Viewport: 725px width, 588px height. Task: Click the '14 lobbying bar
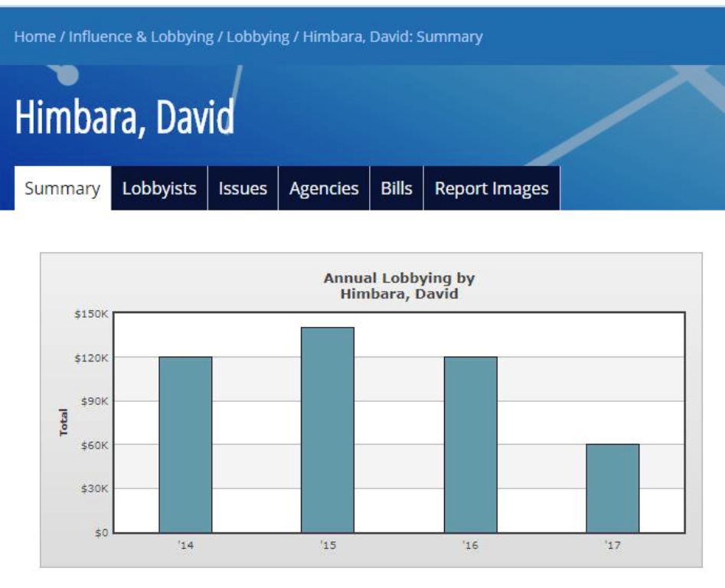pyautogui.click(x=185, y=445)
